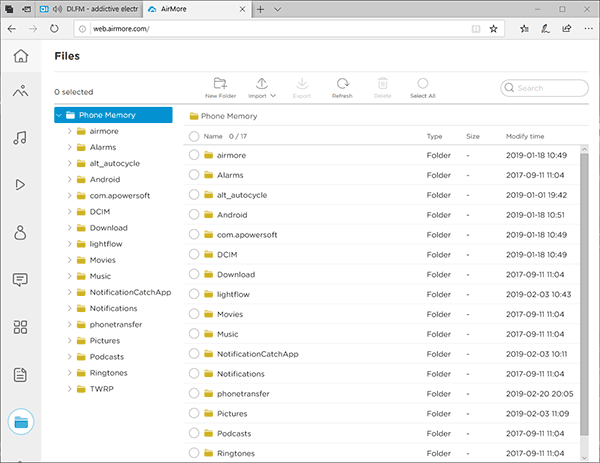The width and height of the screenshot is (600, 463).
Task: Select Ringtones in the folder tree
Action: [x=109, y=373]
